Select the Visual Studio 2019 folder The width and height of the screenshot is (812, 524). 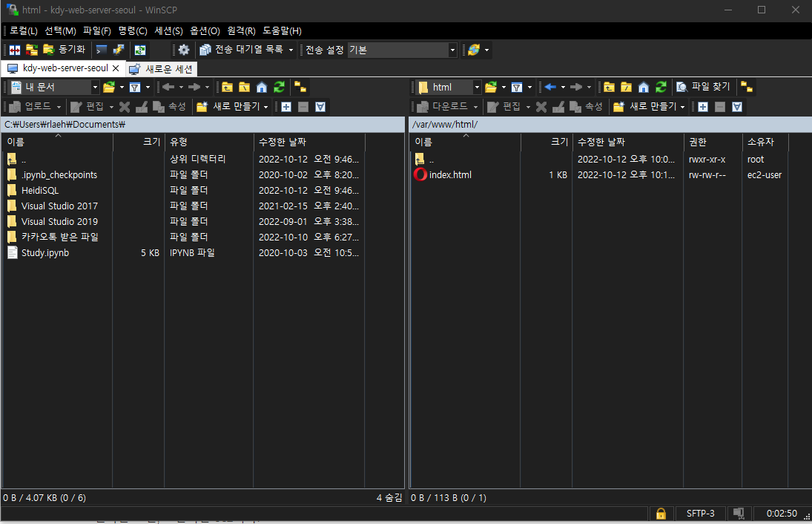59,222
